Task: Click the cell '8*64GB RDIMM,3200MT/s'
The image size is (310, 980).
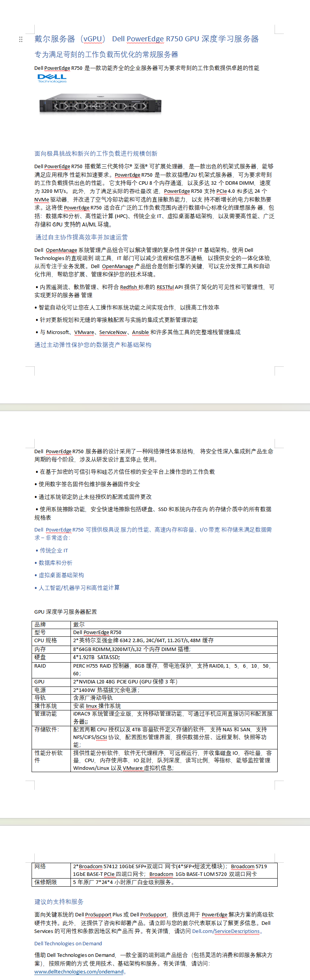Action: point(174,649)
